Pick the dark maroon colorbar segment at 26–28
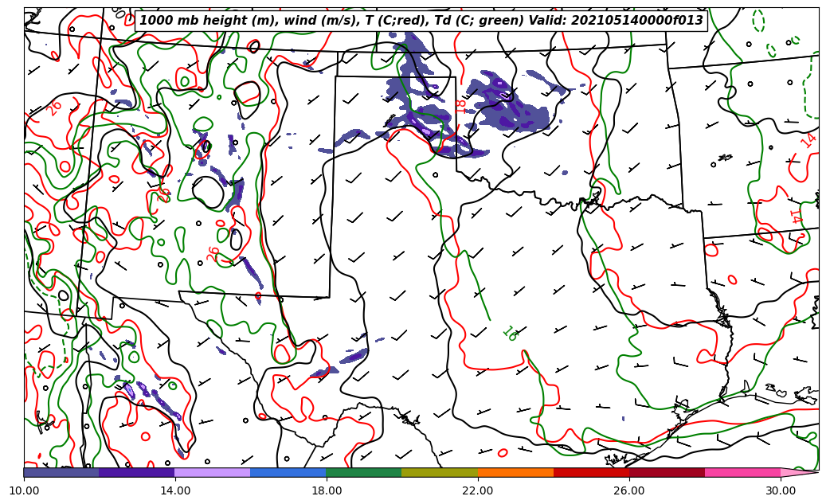Image resolution: width=826 pixels, height=504 pixels. (x=667, y=472)
